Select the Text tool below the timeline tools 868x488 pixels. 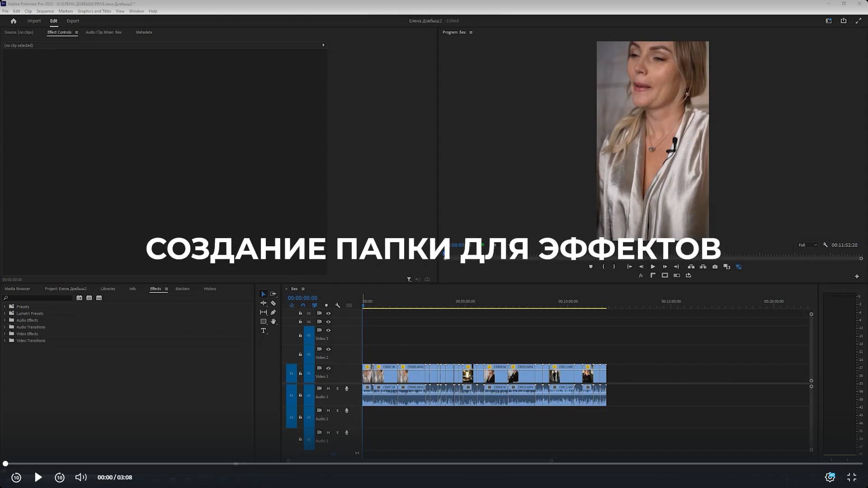tap(264, 330)
